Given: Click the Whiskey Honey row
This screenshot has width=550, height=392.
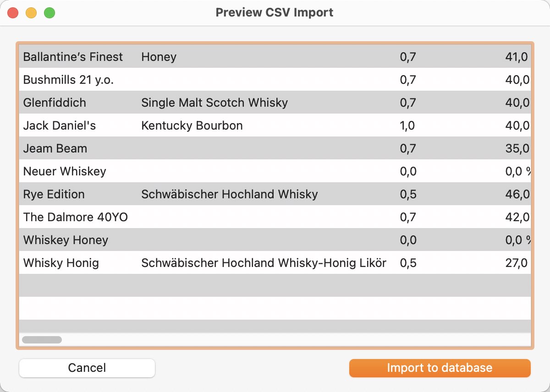Looking at the screenshot, I should pyautogui.click(x=275, y=240).
